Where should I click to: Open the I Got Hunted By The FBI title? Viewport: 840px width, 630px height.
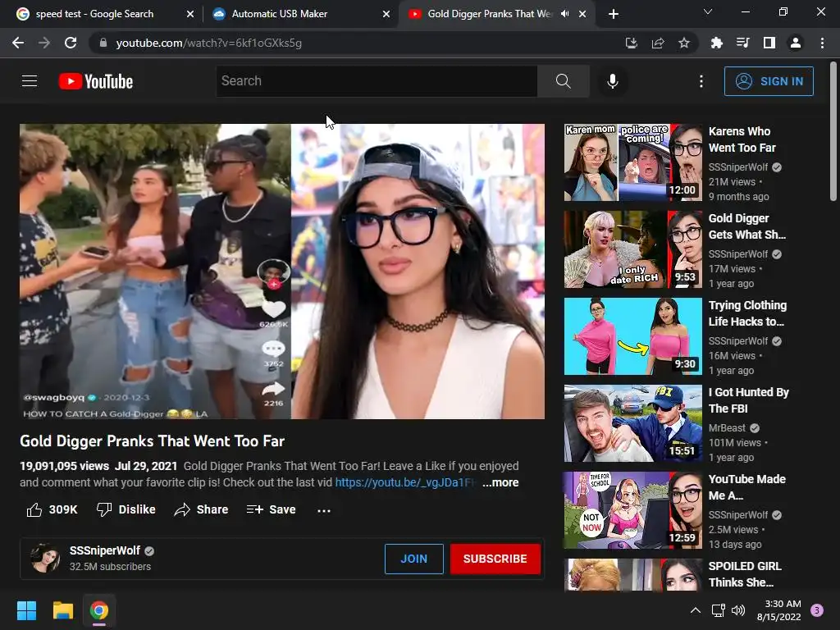[x=748, y=400]
